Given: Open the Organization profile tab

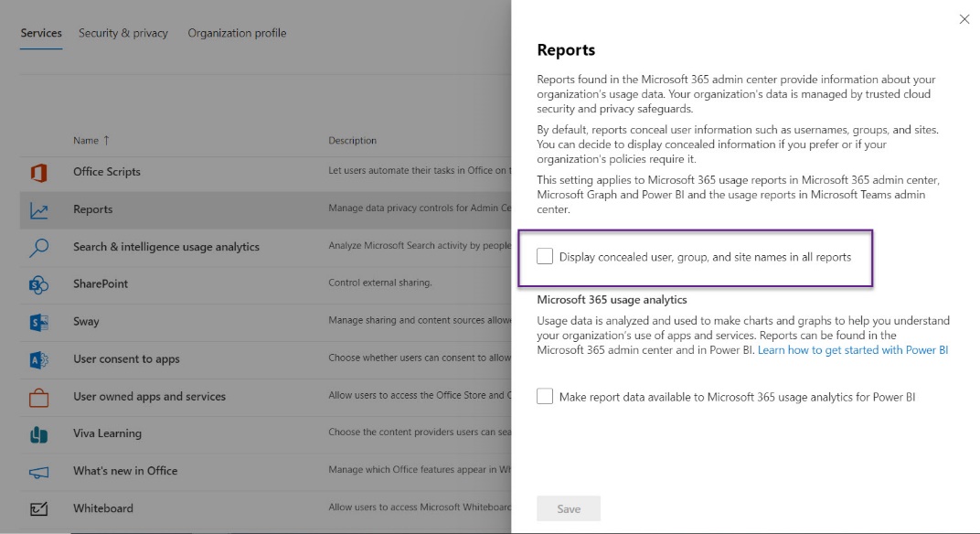Looking at the screenshot, I should coord(237,32).
